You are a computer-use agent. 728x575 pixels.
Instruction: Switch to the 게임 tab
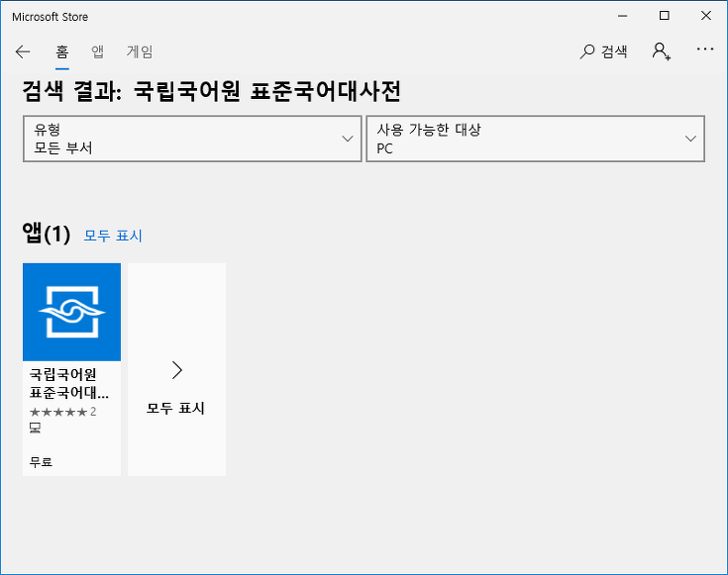point(140,51)
